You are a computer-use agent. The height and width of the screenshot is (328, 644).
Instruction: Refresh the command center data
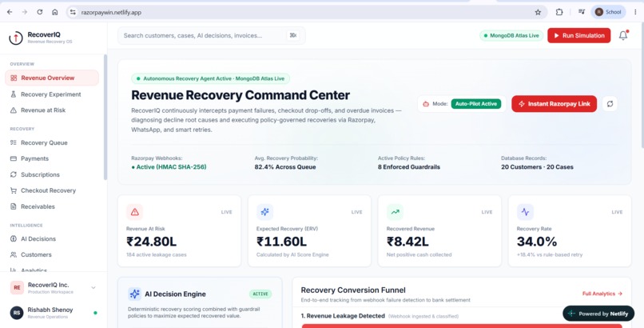610,104
